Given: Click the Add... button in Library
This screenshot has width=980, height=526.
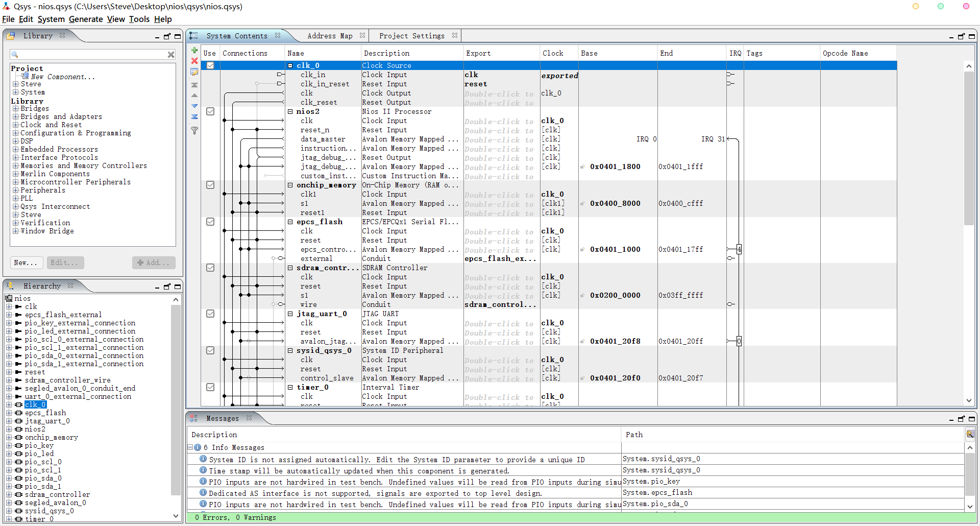Looking at the screenshot, I should point(154,262).
